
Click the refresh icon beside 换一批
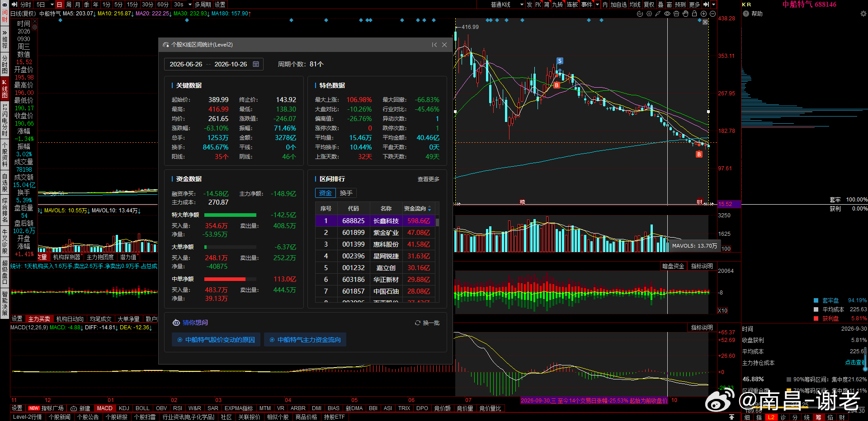tap(418, 323)
